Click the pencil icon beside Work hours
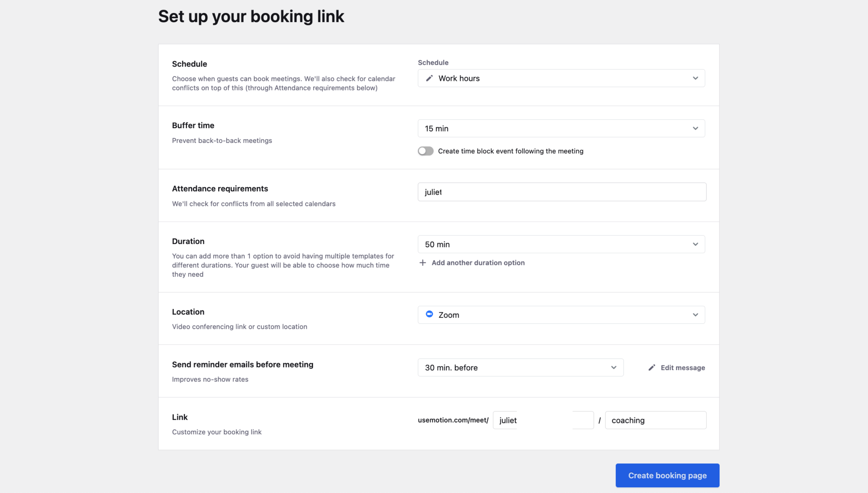The width and height of the screenshot is (868, 493). point(429,78)
